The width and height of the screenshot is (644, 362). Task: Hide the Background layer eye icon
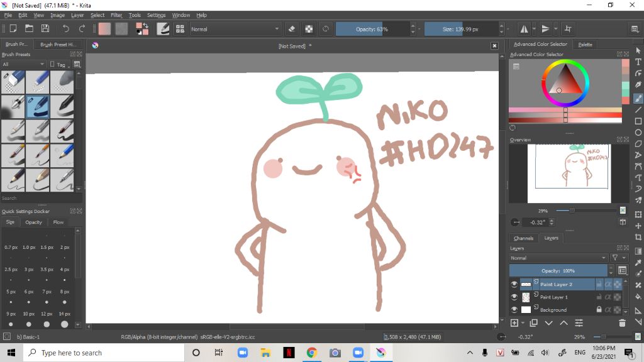coord(514,309)
